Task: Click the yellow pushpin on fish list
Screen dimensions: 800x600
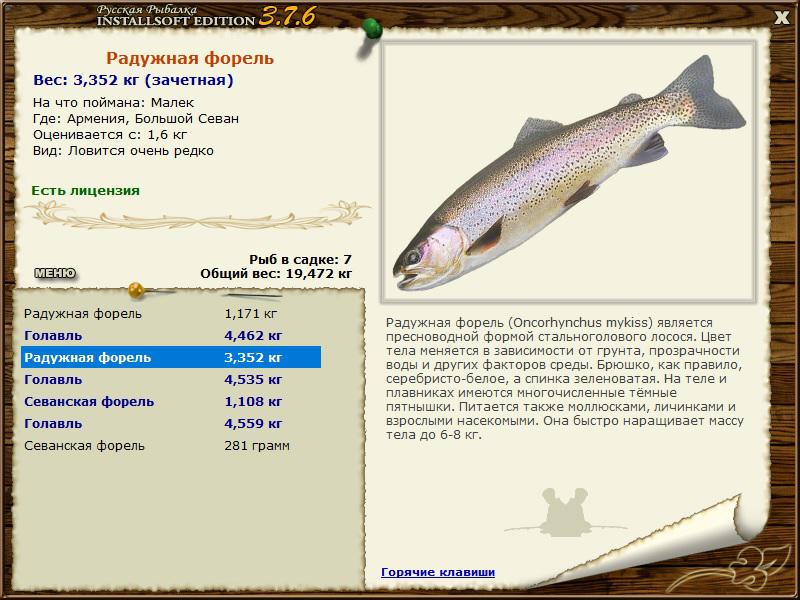Action: (x=137, y=290)
